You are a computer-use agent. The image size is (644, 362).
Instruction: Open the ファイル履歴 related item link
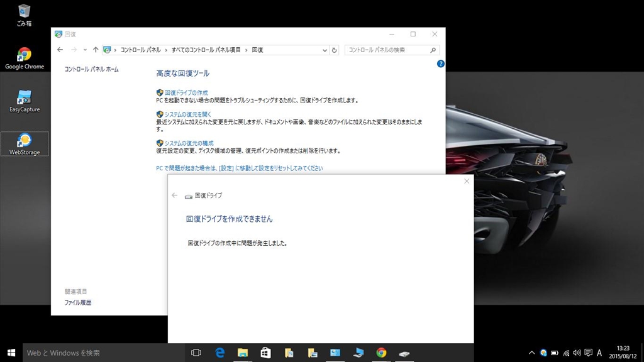tap(77, 302)
